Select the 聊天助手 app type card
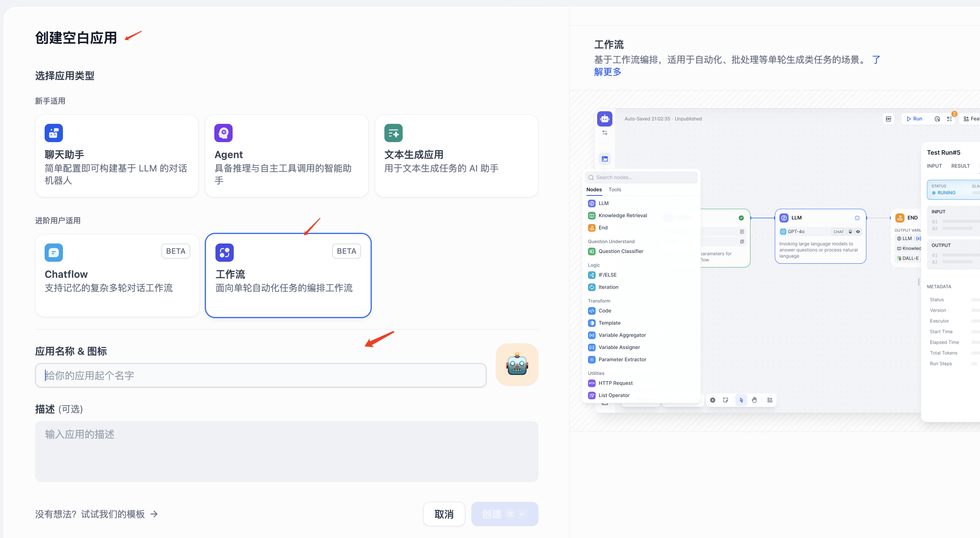Screen dimensions: 980x538 pyautogui.click(x=117, y=156)
